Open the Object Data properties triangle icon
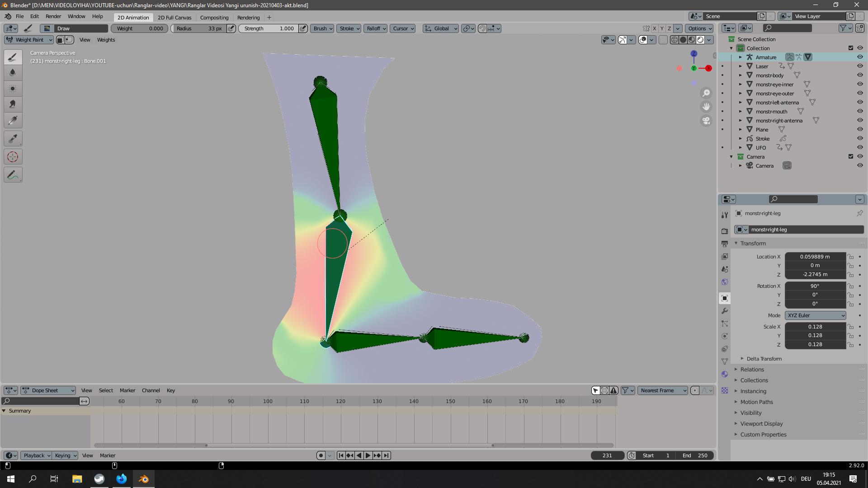 pyautogui.click(x=725, y=361)
